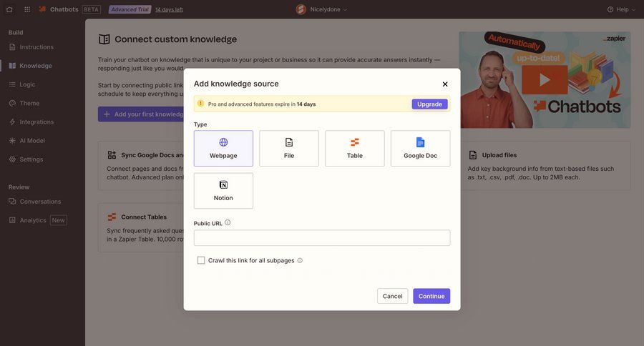Screen dimensions: 644x346
Task: Click the Upload files card heading
Action: [x=499, y=155]
